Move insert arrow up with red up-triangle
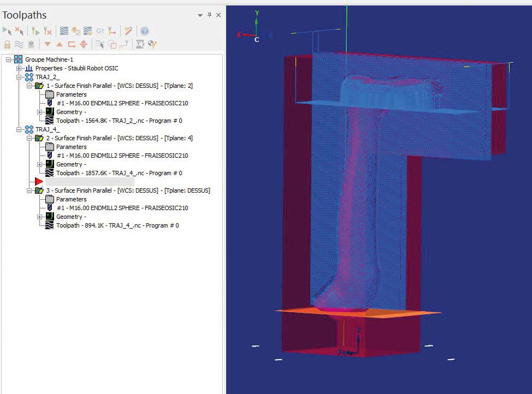532x394 pixels. tap(60, 44)
